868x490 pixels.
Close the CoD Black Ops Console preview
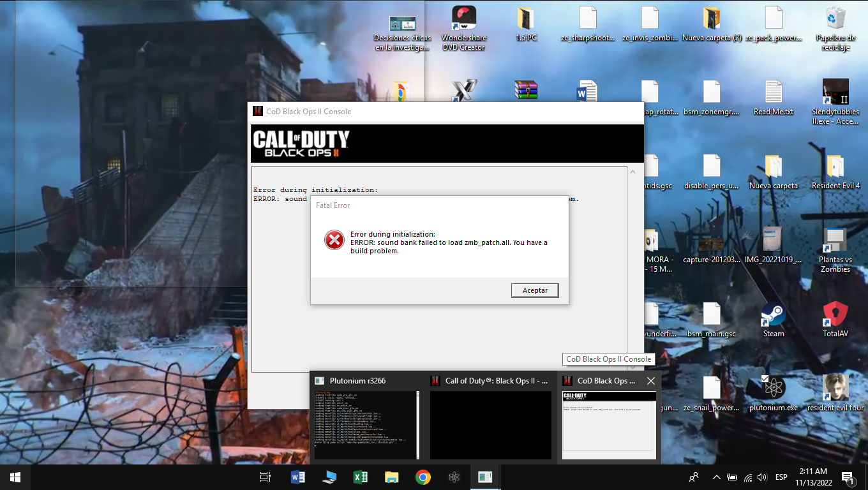coord(650,381)
